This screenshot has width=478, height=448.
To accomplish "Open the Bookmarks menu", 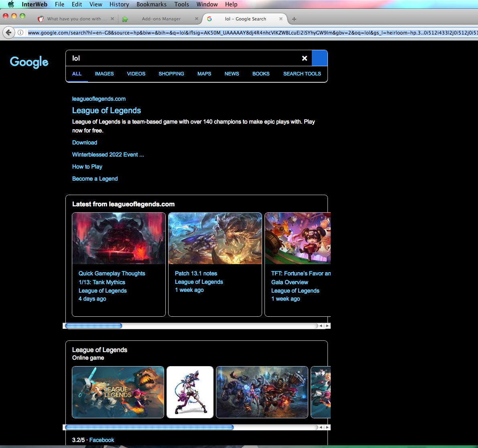I will coord(152,4).
